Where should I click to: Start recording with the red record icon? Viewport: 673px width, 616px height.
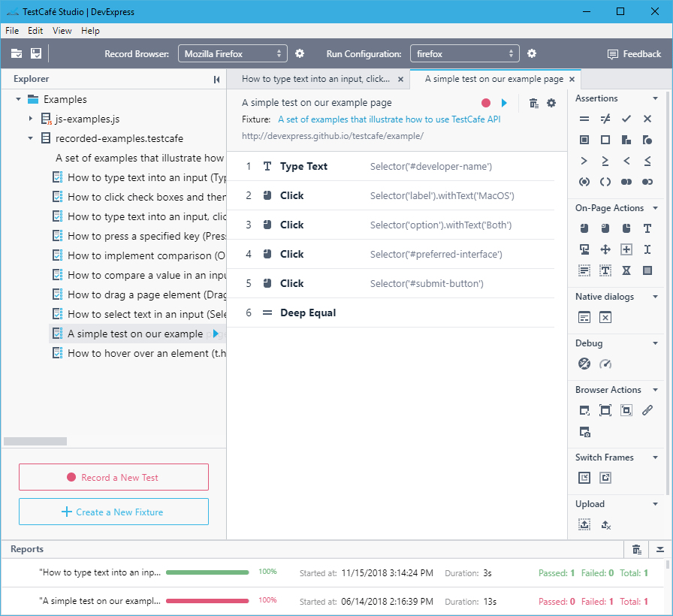[x=486, y=103]
